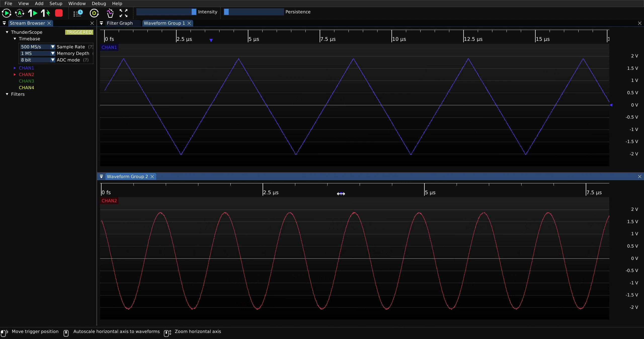The height and width of the screenshot is (339, 644).
Task: Force single trigger with lightning icon
Action: (46, 13)
